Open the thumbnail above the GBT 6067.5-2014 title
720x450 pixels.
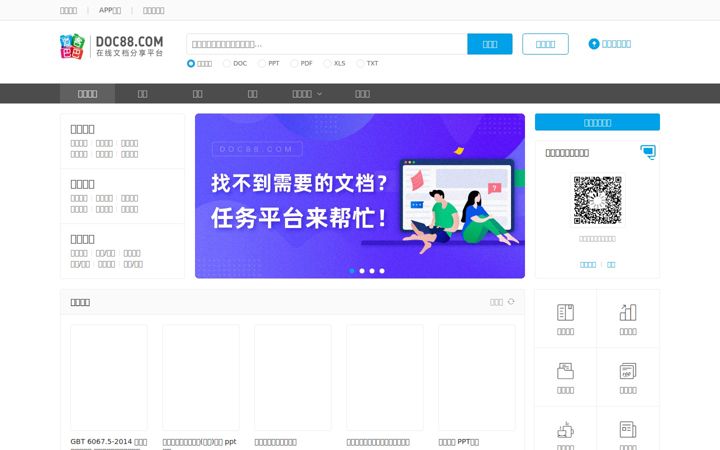point(109,377)
